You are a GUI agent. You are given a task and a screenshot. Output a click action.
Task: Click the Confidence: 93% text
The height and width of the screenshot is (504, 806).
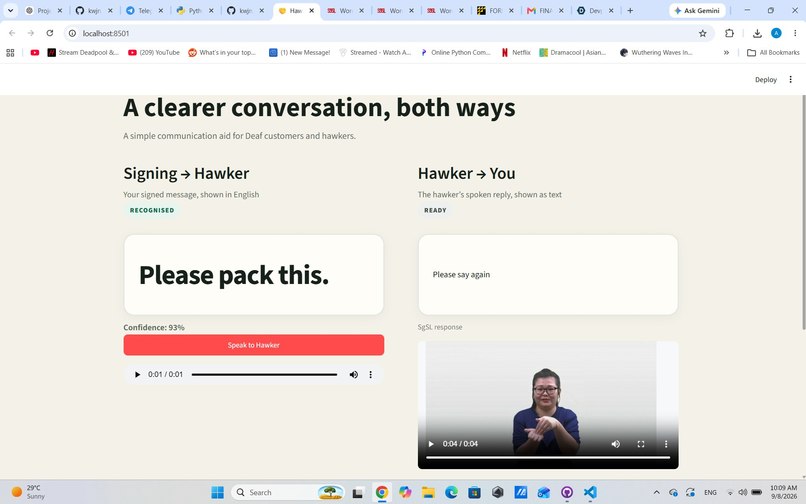154,328
